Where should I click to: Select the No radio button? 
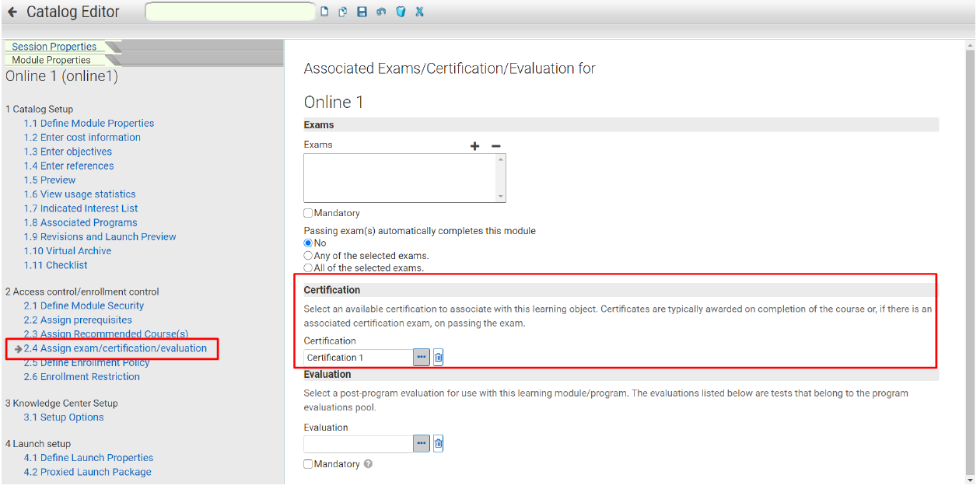point(308,243)
